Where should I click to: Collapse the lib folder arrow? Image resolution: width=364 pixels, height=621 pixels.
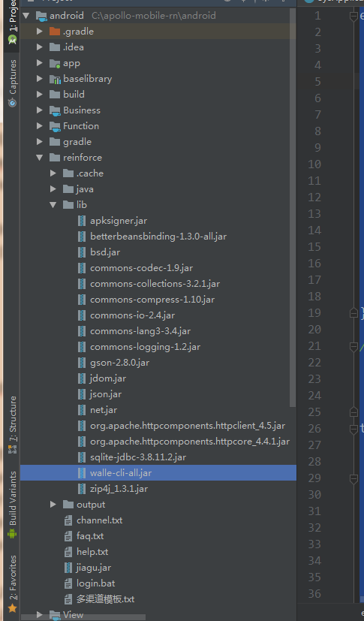(x=53, y=205)
